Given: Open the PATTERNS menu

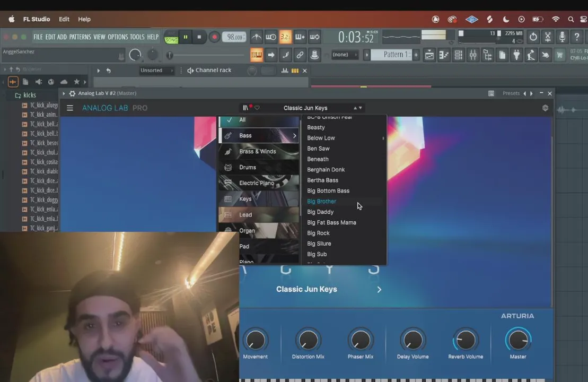Looking at the screenshot, I should click(80, 37).
